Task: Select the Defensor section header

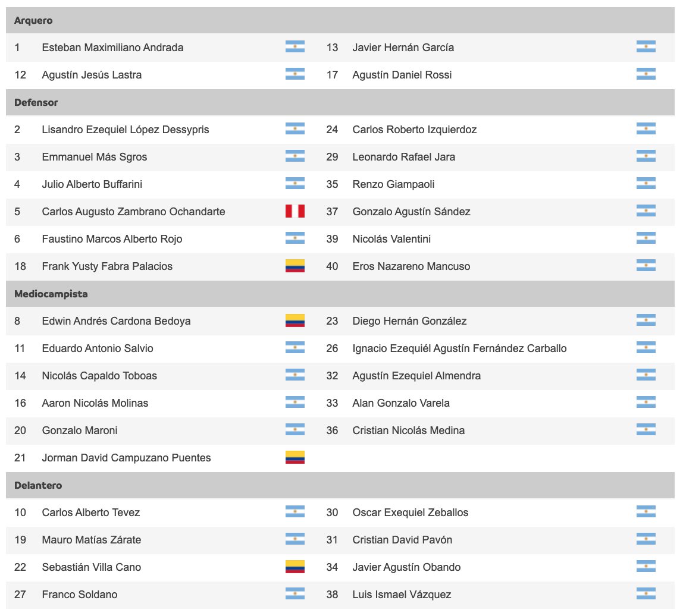Action: coord(340,102)
